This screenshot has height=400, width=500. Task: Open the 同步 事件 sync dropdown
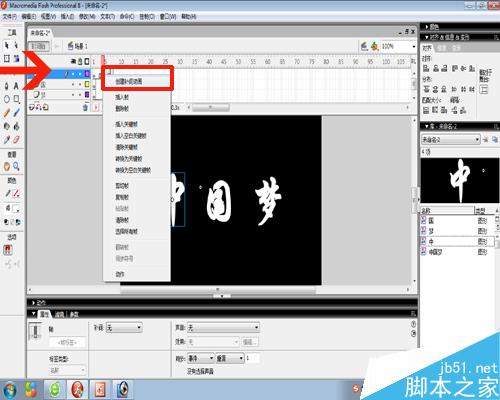pyautogui.click(x=201, y=358)
